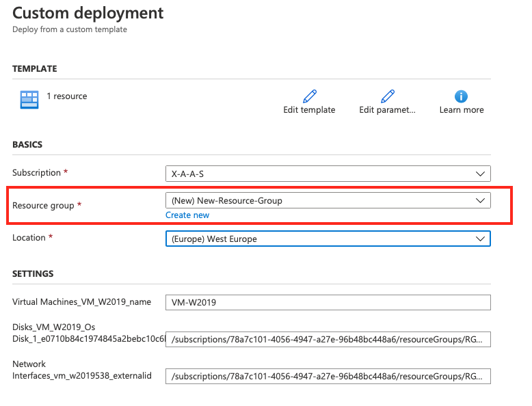Click the Create new resource group link
Image resolution: width=532 pixels, height=406 pixels.
(x=187, y=215)
